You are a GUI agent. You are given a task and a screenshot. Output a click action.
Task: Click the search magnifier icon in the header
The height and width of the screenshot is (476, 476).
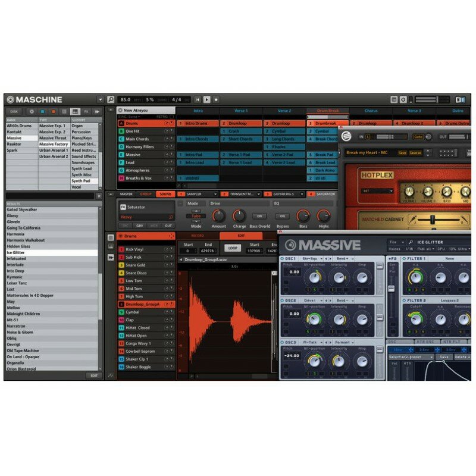coord(111,99)
